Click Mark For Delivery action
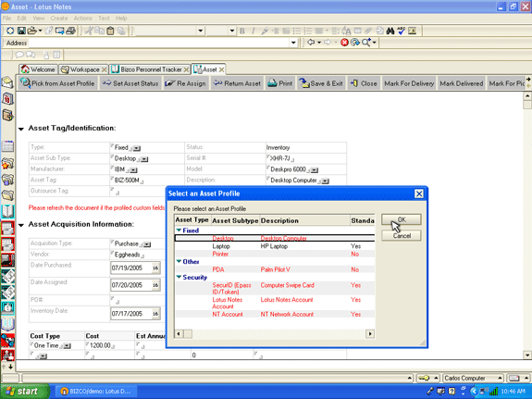The image size is (532, 399). pos(409,83)
